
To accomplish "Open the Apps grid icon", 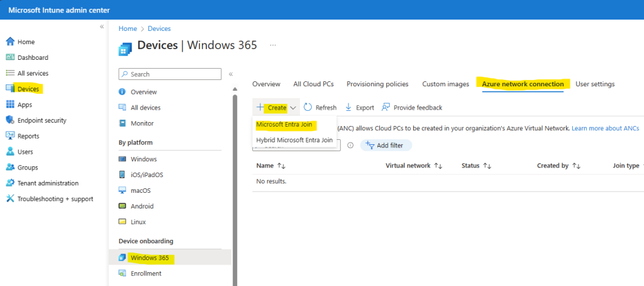I will [10, 105].
